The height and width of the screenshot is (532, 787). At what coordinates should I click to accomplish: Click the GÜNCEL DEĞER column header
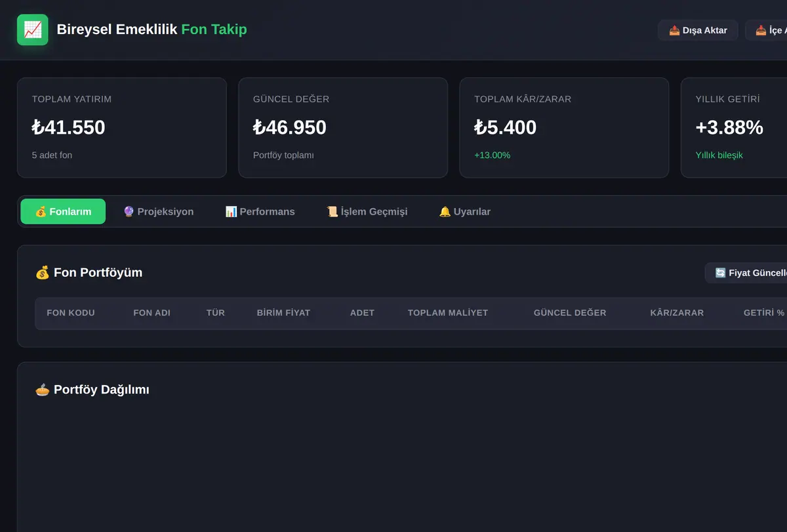tap(570, 313)
